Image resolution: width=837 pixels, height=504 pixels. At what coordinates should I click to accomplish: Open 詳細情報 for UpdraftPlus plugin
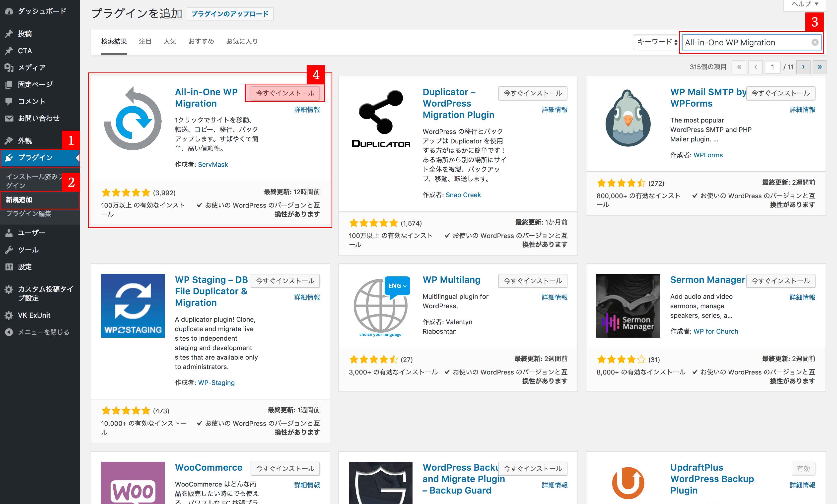(x=802, y=485)
